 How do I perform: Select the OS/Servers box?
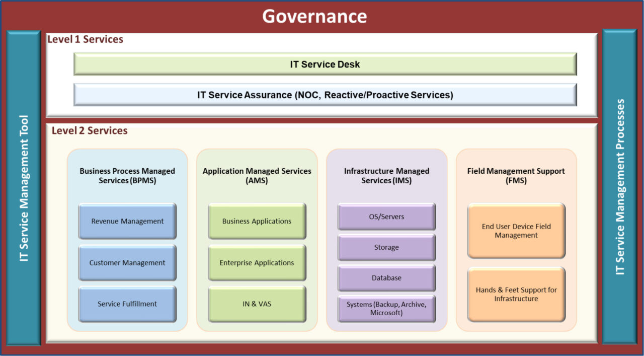point(386,217)
